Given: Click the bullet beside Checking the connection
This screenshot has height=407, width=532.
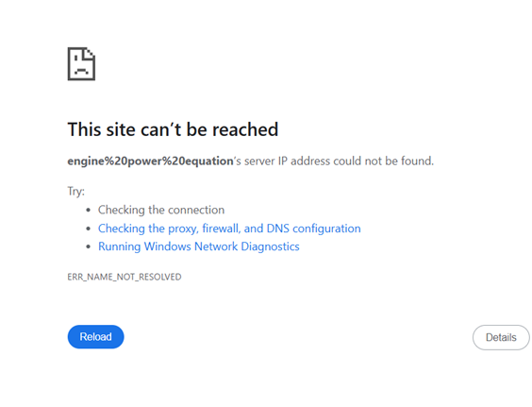Looking at the screenshot, I should pos(89,210).
